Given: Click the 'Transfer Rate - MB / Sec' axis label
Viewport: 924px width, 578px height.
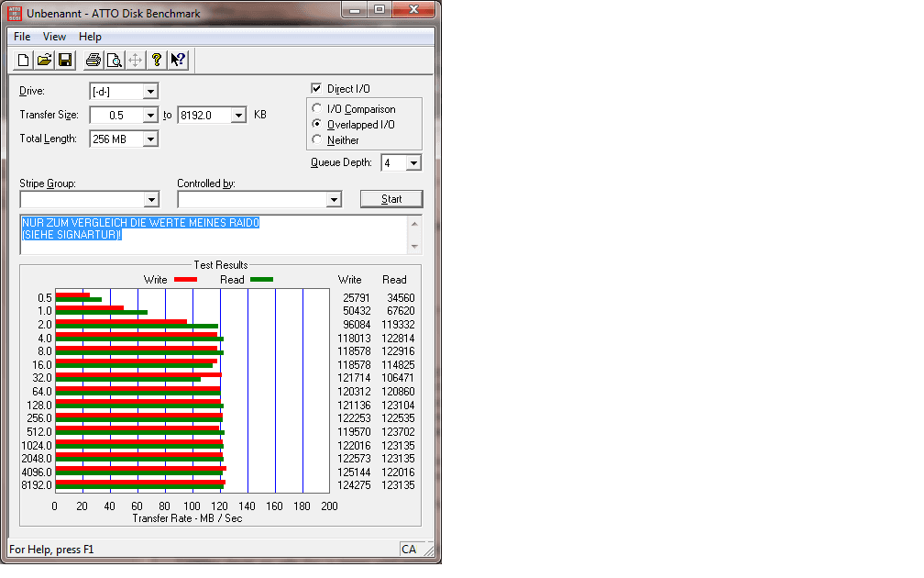Looking at the screenshot, I should tap(187, 517).
